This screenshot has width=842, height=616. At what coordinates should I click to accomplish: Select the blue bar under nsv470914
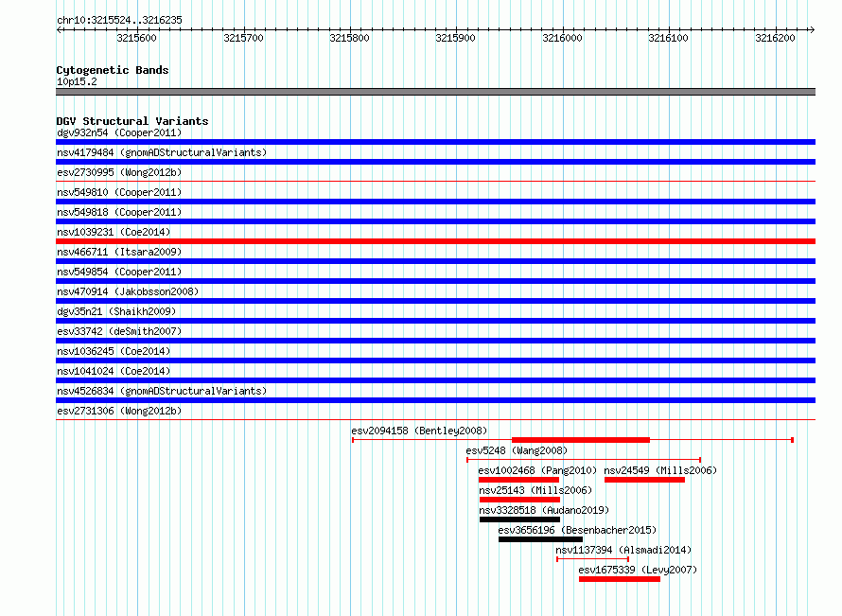point(435,301)
